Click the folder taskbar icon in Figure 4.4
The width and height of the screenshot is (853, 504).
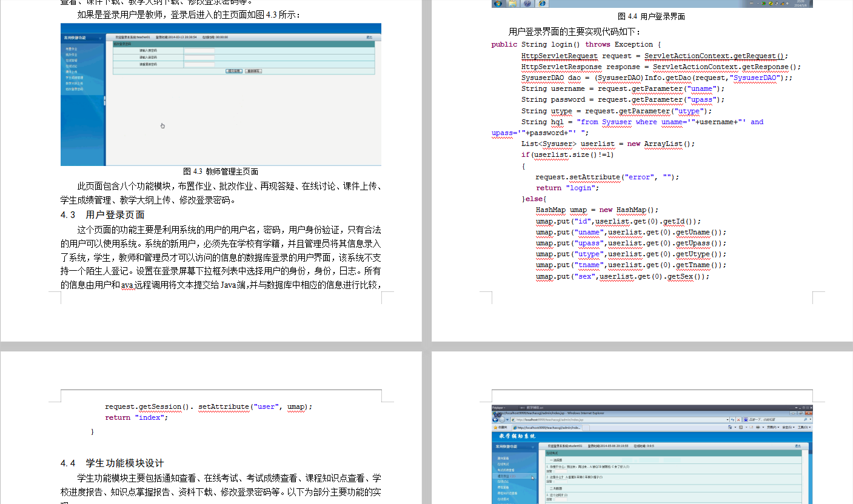[513, 4]
